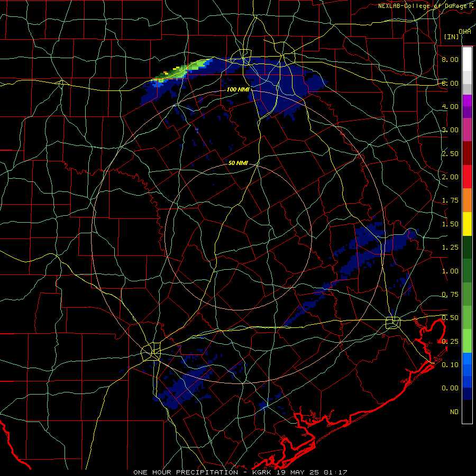Click the 50 NMI range ring label

click(x=238, y=163)
